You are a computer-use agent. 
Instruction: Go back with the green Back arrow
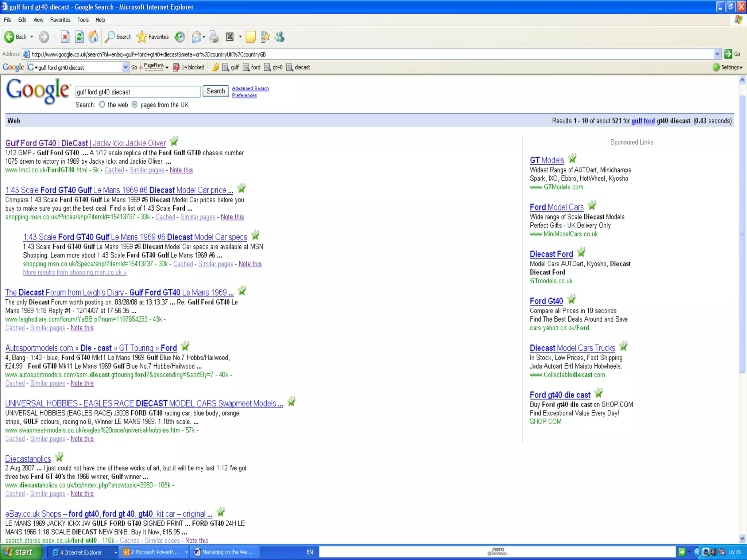(15, 37)
